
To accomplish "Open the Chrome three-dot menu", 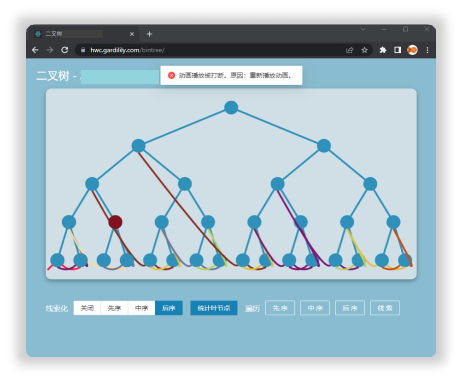I will 427,50.
